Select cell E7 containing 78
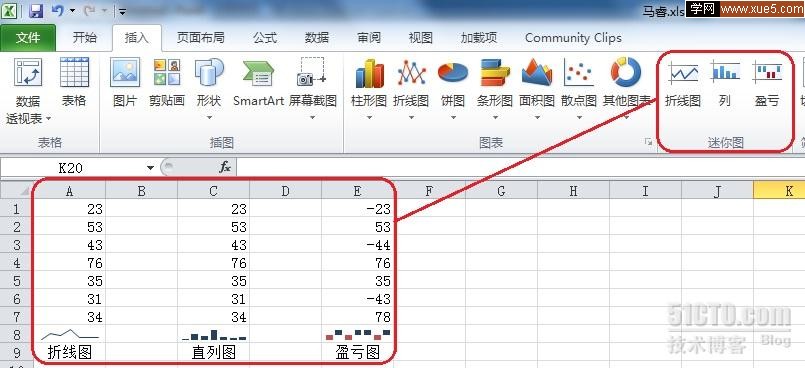Image resolution: width=805 pixels, height=368 pixels. (x=358, y=317)
